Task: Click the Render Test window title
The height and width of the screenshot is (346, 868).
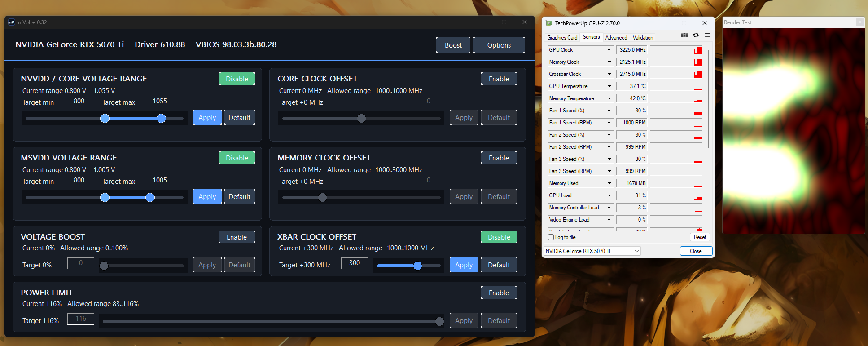Action: [x=737, y=22]
